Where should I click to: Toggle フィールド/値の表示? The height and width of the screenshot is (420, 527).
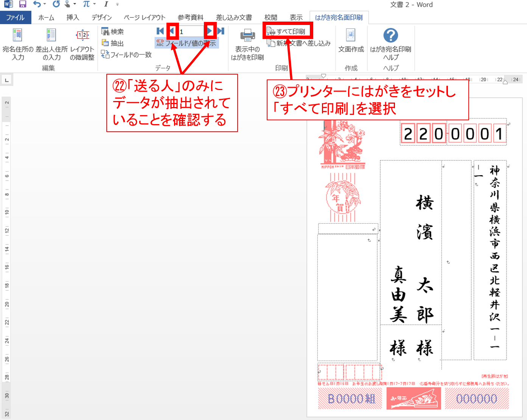point(186,43)
